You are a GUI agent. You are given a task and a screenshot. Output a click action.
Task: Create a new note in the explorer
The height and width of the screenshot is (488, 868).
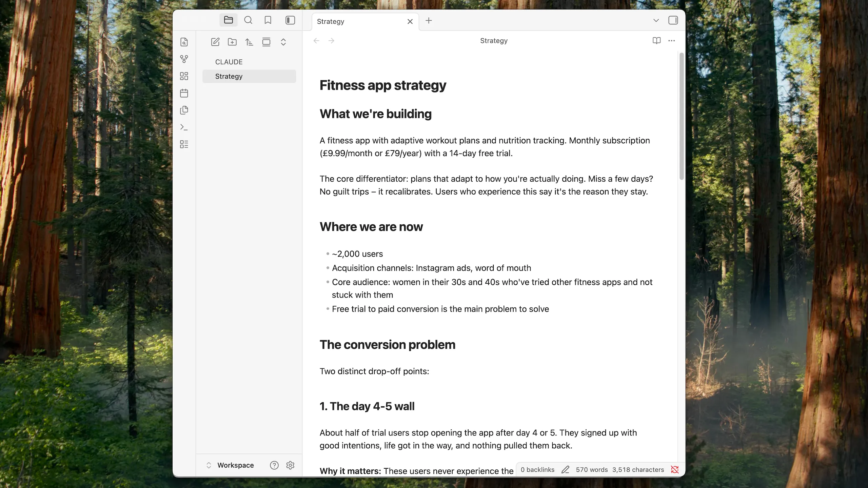tap(215, 42)
